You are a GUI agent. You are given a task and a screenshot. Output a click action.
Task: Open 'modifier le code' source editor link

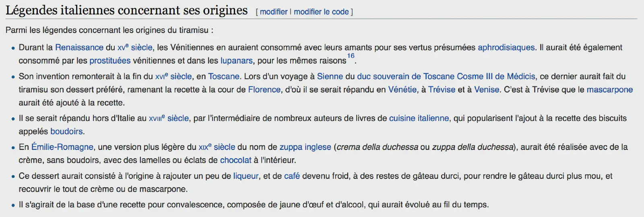321,12
